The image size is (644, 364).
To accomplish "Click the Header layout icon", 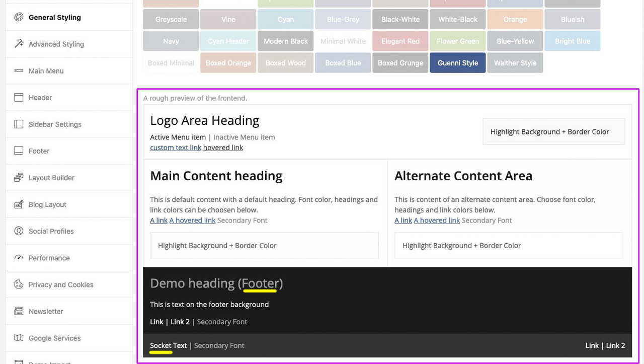I will pos(19,97).
